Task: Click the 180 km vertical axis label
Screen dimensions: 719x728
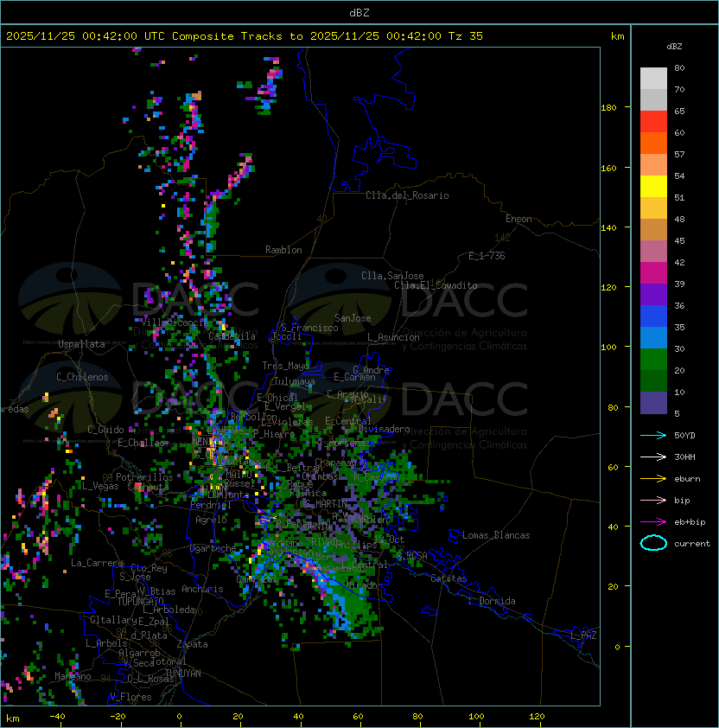Action: tap(608, 108)
